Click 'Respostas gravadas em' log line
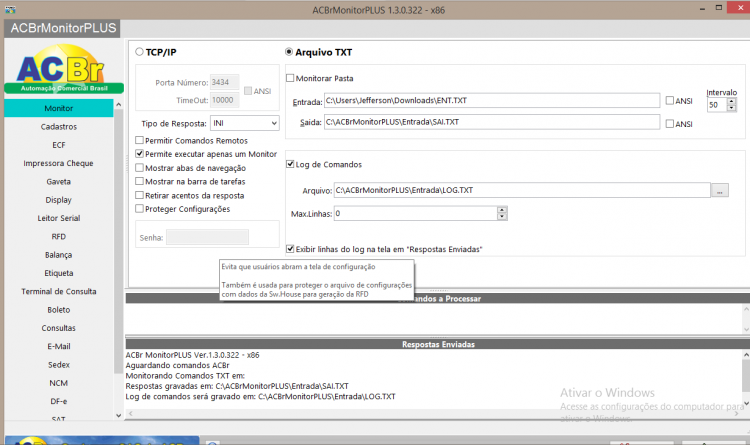The image size is (750, 445). (237, 386)
